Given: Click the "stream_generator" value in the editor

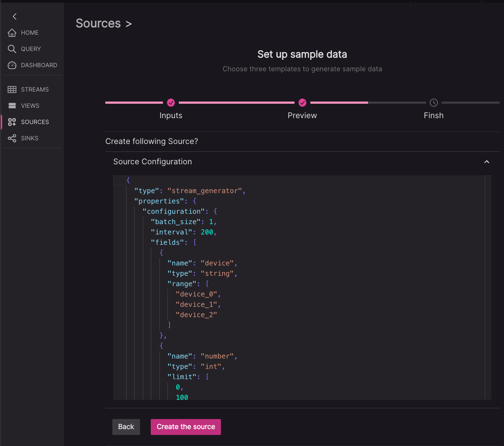Looking at the screenshot, I should click(x=205, y=191).
